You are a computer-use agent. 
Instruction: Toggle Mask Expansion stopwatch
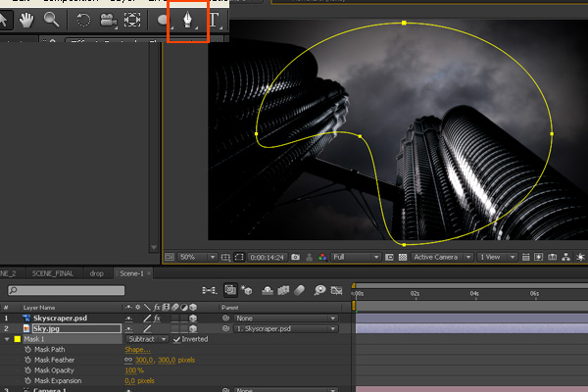tap(27, 381)
